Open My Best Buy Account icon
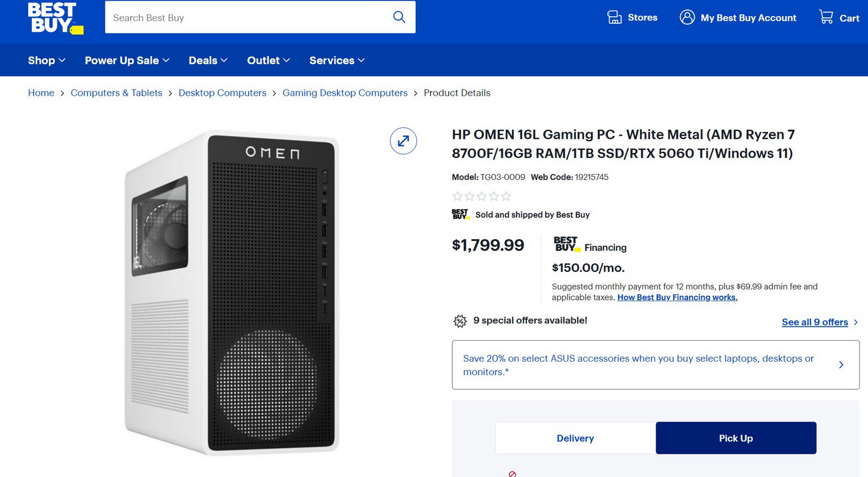Viewport: 868px width, 477px height. [x=687, y=17]
